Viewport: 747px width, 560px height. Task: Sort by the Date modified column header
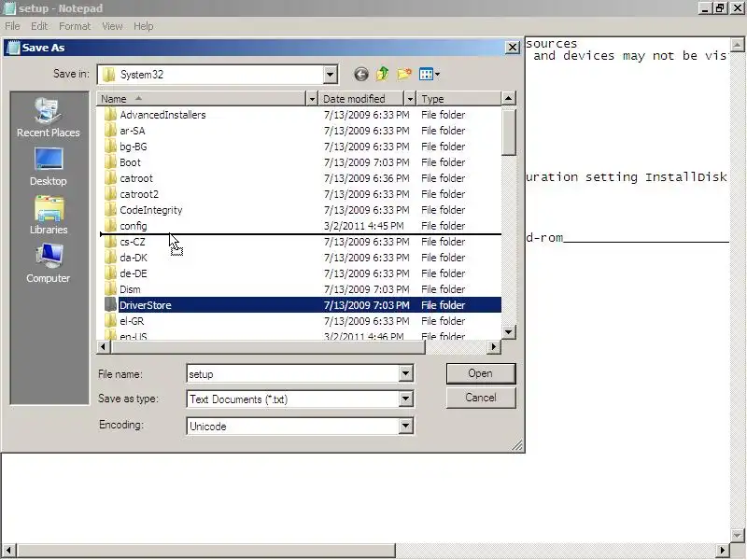tap(361, 99)
